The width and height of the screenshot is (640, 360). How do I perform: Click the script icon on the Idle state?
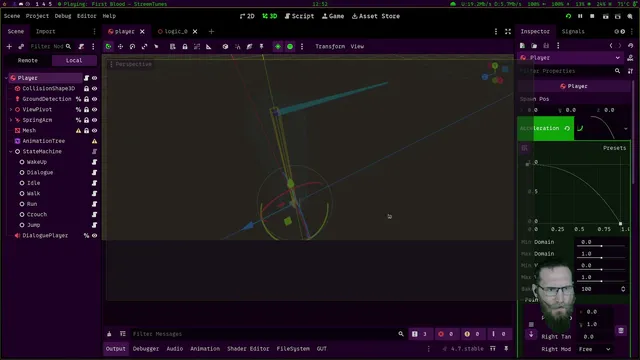tap(94, 183)
